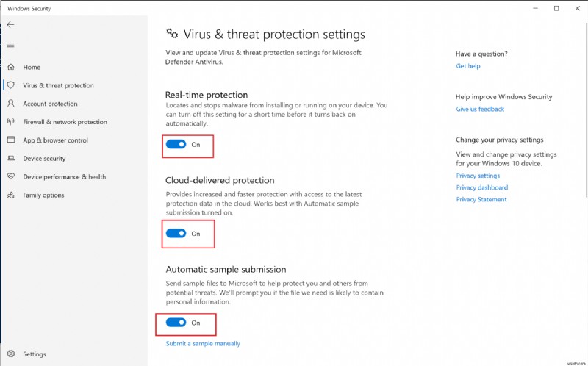View the Privacy Statement link
The width and height of the screenshot is (588, 366).
(481, 199)
